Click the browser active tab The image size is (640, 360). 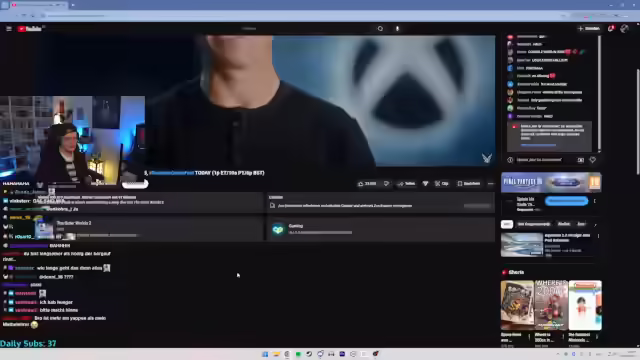tap(39, 5)
